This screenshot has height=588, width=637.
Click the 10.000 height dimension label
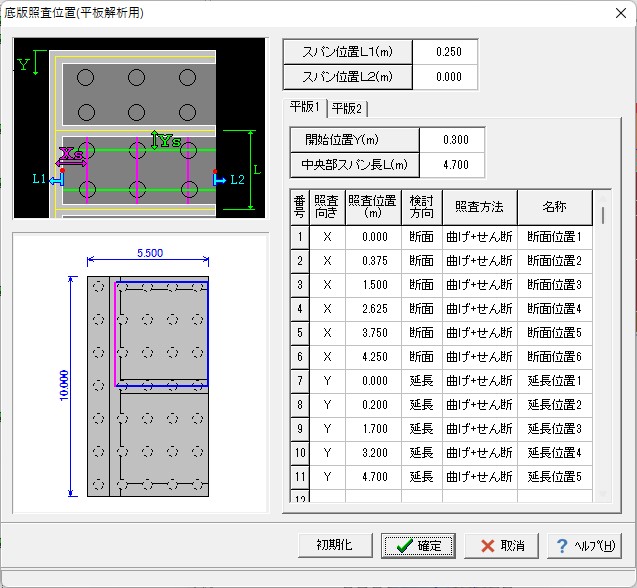[64, 386]
